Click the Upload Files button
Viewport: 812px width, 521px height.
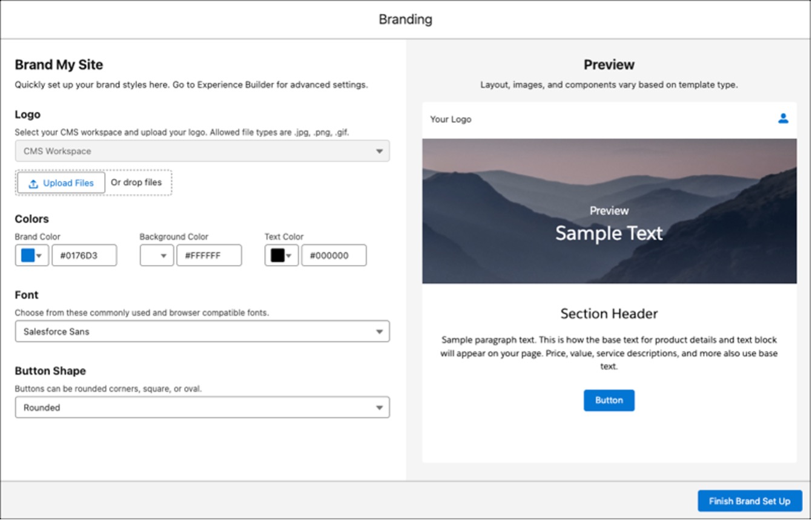61,183
